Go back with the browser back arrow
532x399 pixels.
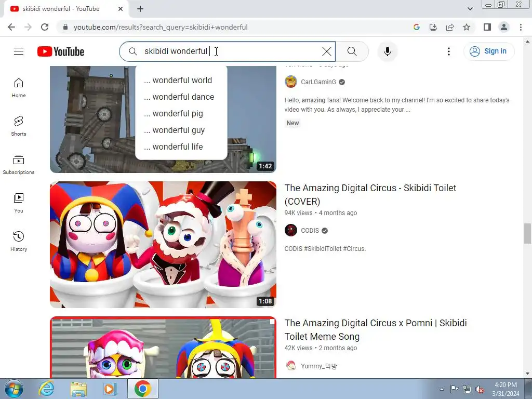click(11, 27)
